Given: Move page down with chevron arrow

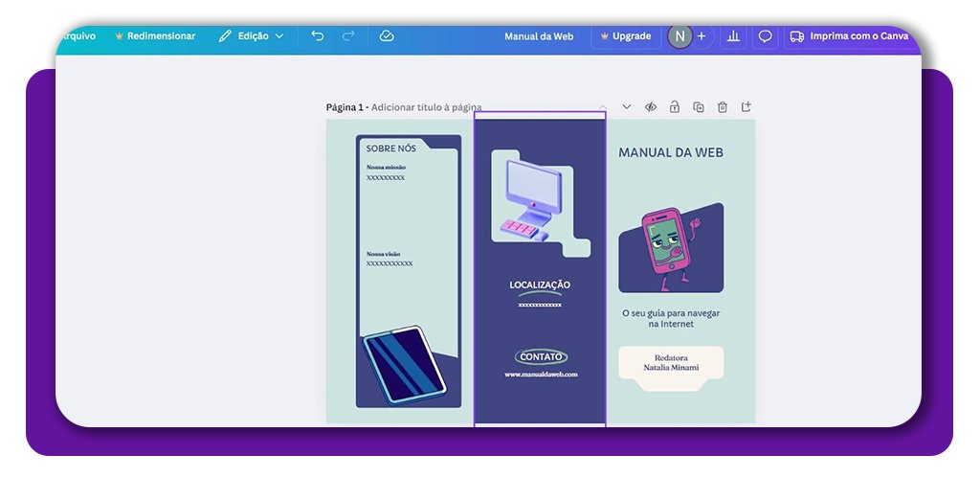Looking at the screenshot, I should 626,107.
